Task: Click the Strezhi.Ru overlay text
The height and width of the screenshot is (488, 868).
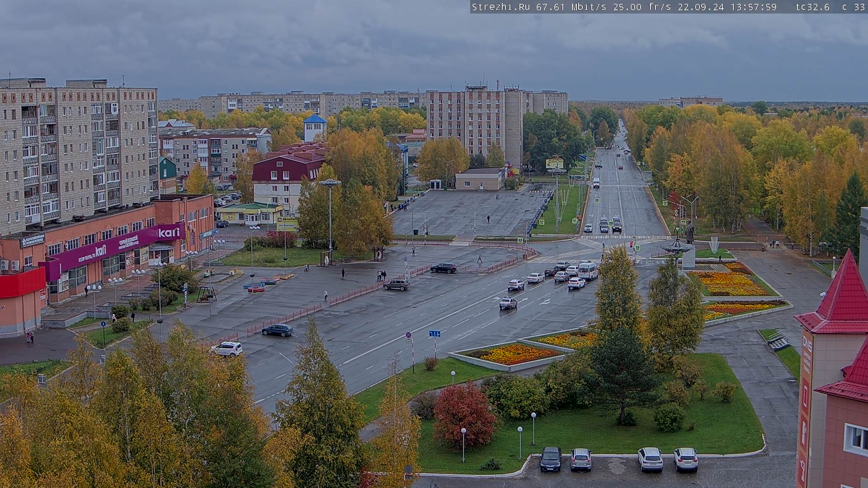Action: 501,7
